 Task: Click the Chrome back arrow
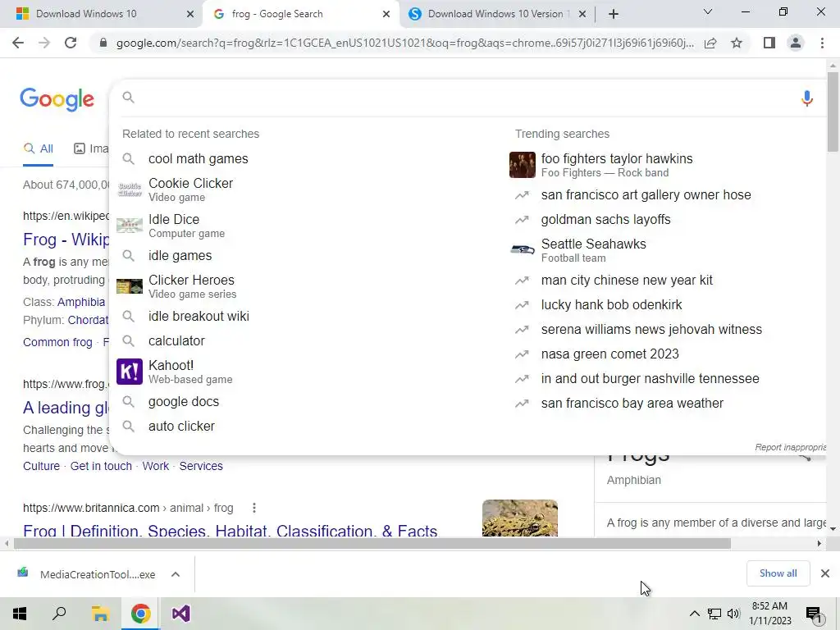tap(18, 43)
